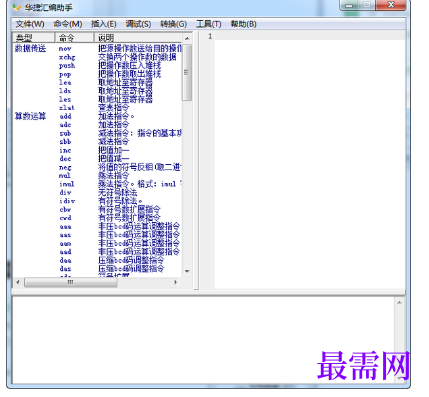This screenshot has width=429, height=397.
Task: Open the 文件(W) menu
Action: coord(30,24)
